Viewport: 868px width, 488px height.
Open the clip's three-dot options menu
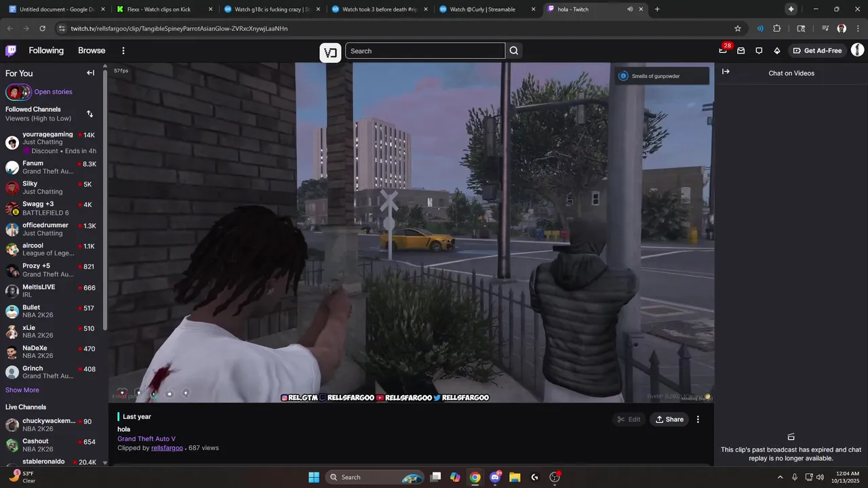coord(698,420)
